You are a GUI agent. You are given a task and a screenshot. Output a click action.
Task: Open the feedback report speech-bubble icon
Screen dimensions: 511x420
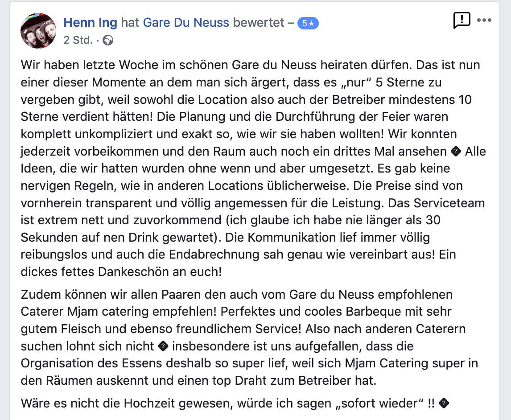click(462, 20)
